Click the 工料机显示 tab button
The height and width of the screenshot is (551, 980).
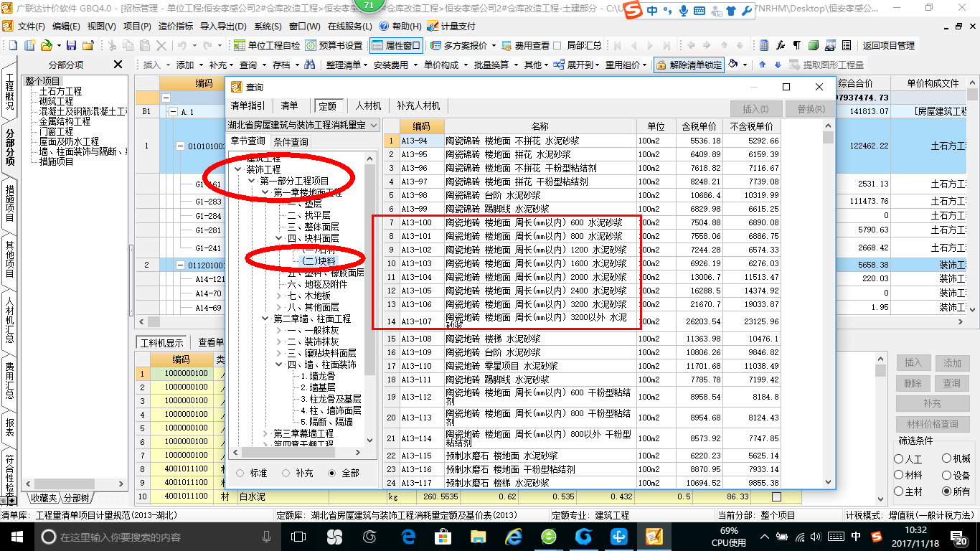pyautogui.click(x=162, y=342)
